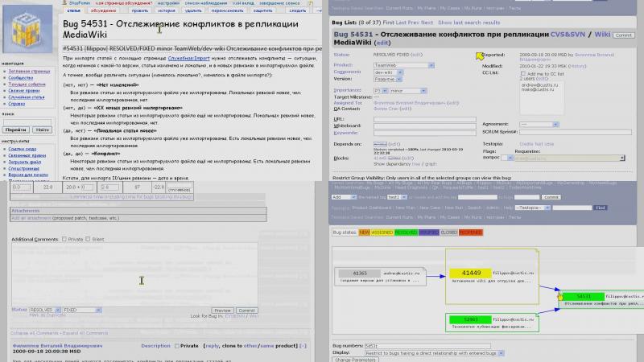This screenshot has height=362, width=644.
Task: Open the Component dev-wiki dropdown
Action: [x=388, y=72]
